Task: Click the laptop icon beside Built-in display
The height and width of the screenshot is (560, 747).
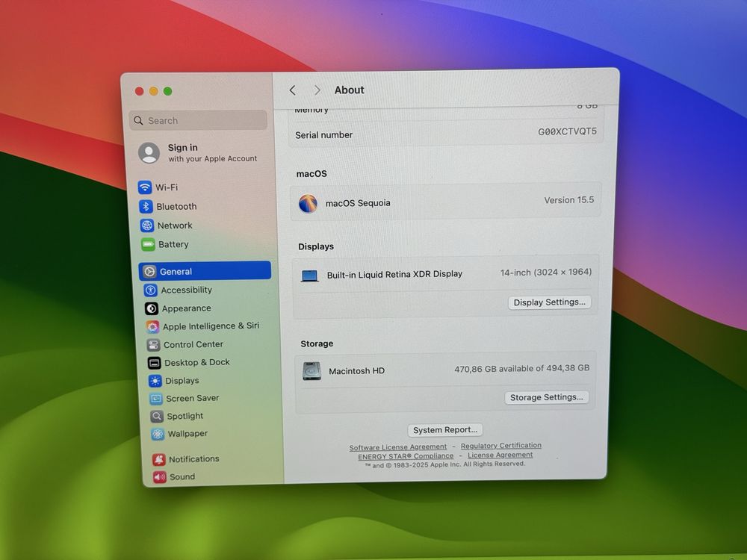Action: (310, 276)
